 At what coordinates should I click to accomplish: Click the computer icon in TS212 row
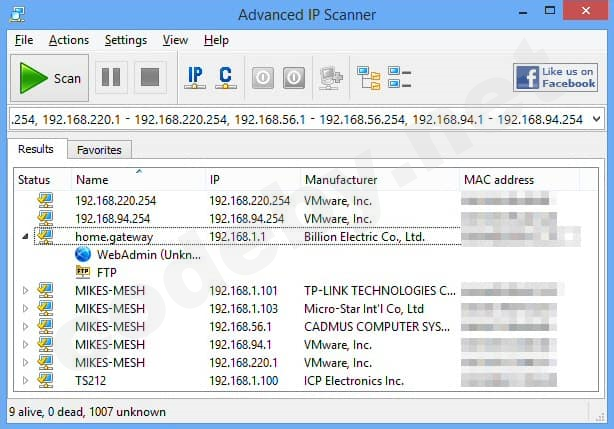click(45, 380)
